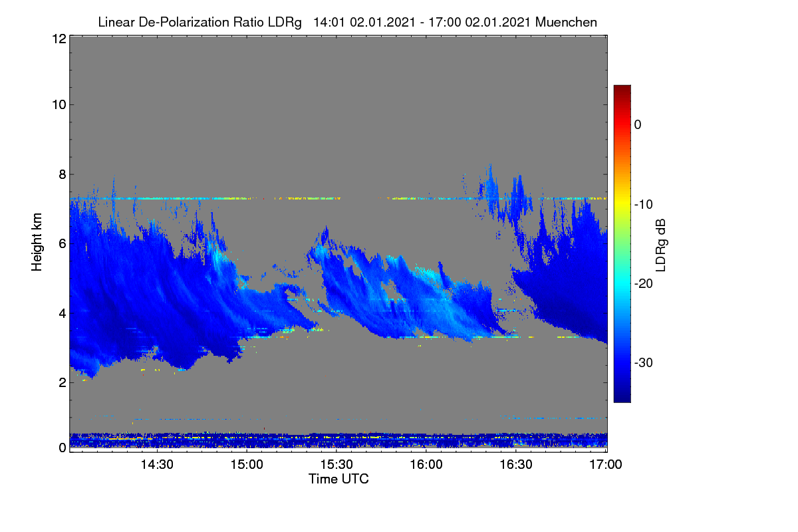The height and width of the screenshot is (532, 798).
Task: Click the dark red top of the colorbar
Action: pyautogui.click(x=622, y=90)
